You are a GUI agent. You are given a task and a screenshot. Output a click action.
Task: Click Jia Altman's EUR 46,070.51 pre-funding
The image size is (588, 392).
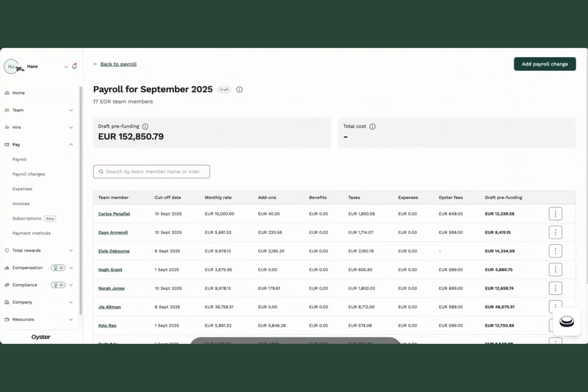pos(499,307)
